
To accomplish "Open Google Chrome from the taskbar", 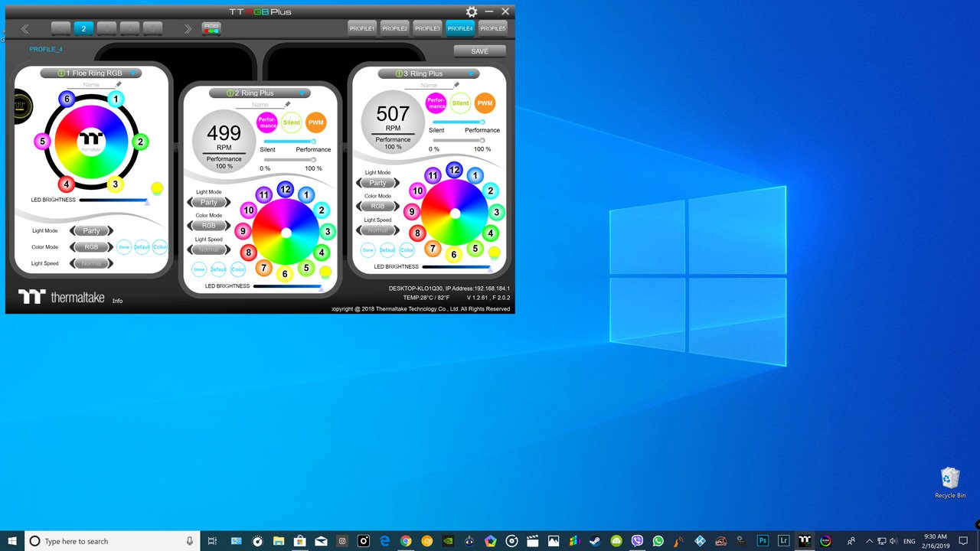I will tap(406, 541).
